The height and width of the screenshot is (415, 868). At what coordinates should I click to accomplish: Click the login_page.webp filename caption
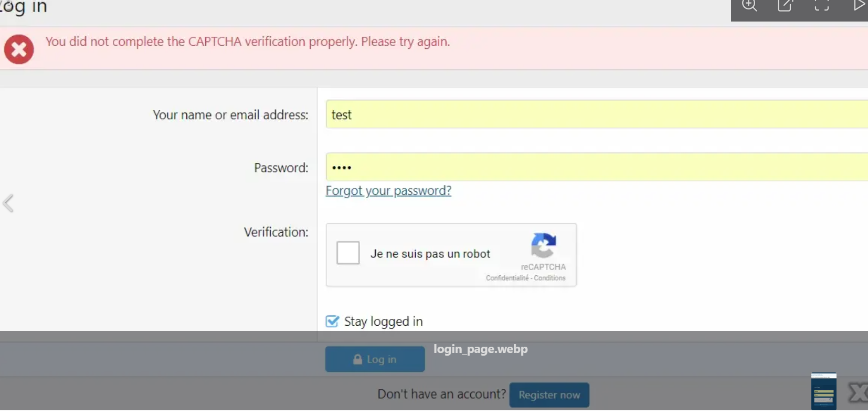click(480, 349)
